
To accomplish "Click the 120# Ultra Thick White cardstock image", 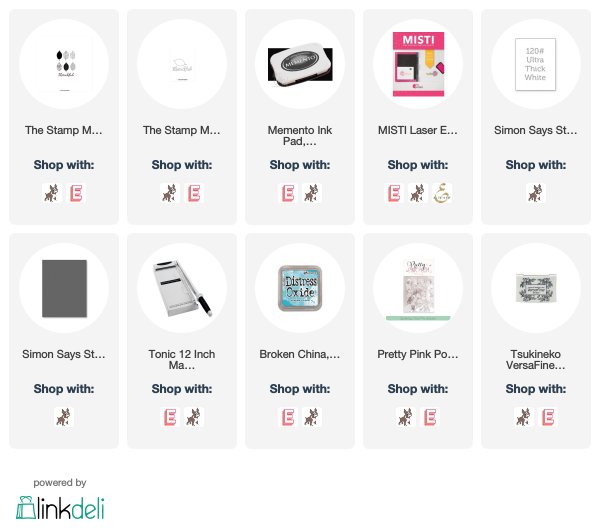I will 535,64.
